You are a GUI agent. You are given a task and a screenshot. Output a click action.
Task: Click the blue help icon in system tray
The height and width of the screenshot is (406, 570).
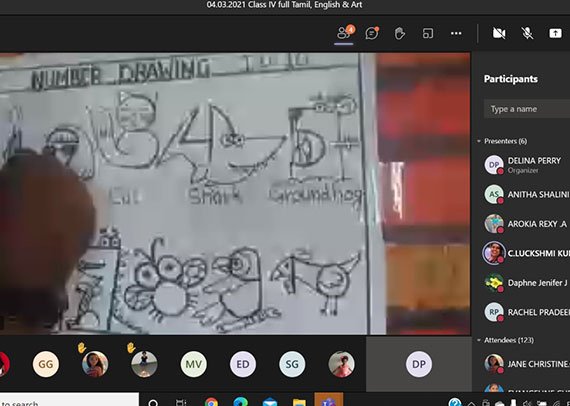pyautogui.click(x=455, y=402)
